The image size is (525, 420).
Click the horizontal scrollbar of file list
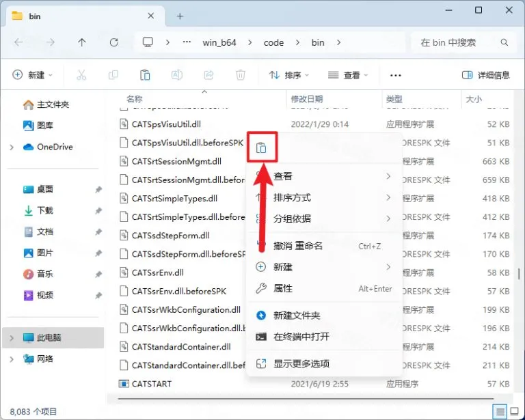click(306, 399)
